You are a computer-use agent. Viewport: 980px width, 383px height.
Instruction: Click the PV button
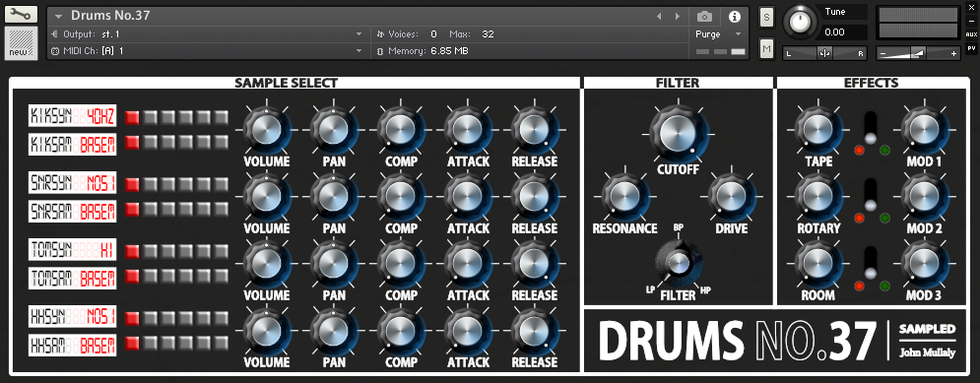point(971,48)
